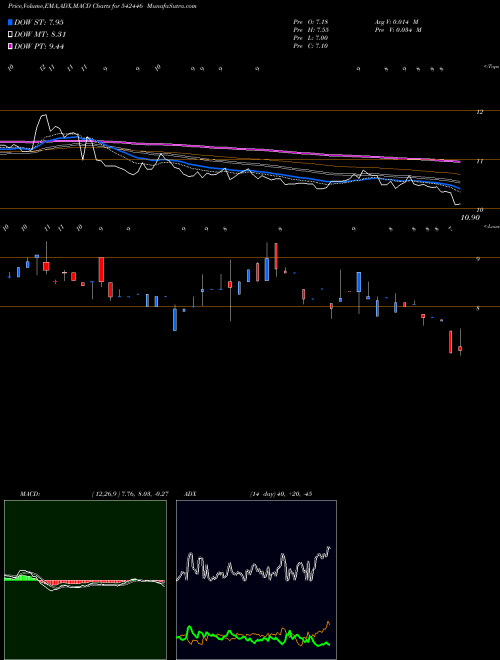Select the 'DOW PT: 9.44' legend text

coord(39,47)
